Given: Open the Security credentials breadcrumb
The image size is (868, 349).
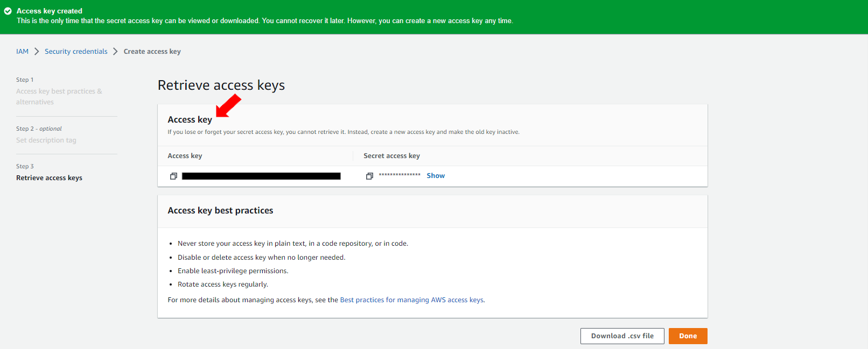Looking at the screenshot, I should point(76,52).
